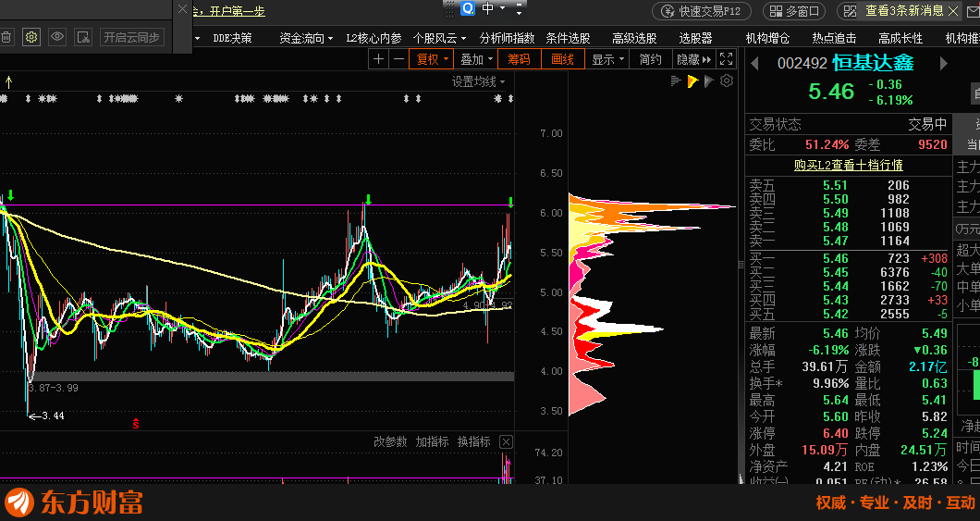Open the input method dropdown arrow

click(502, 8)
